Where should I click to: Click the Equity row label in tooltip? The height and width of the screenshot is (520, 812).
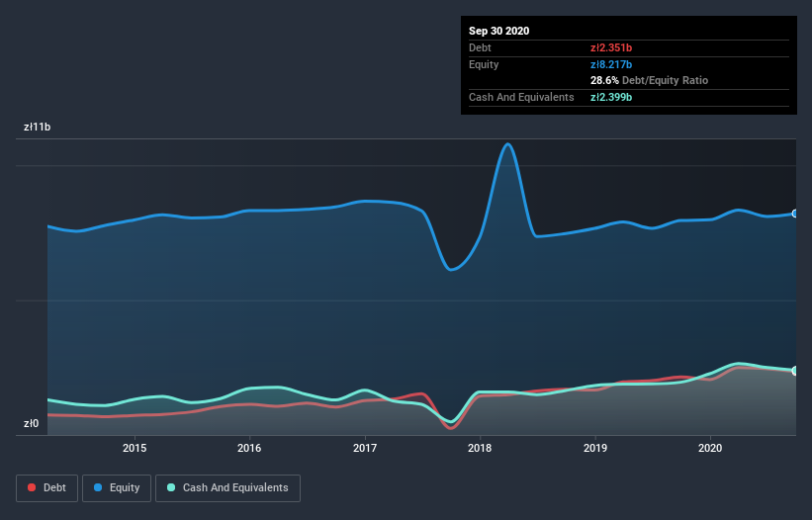(x=484, y=64)
